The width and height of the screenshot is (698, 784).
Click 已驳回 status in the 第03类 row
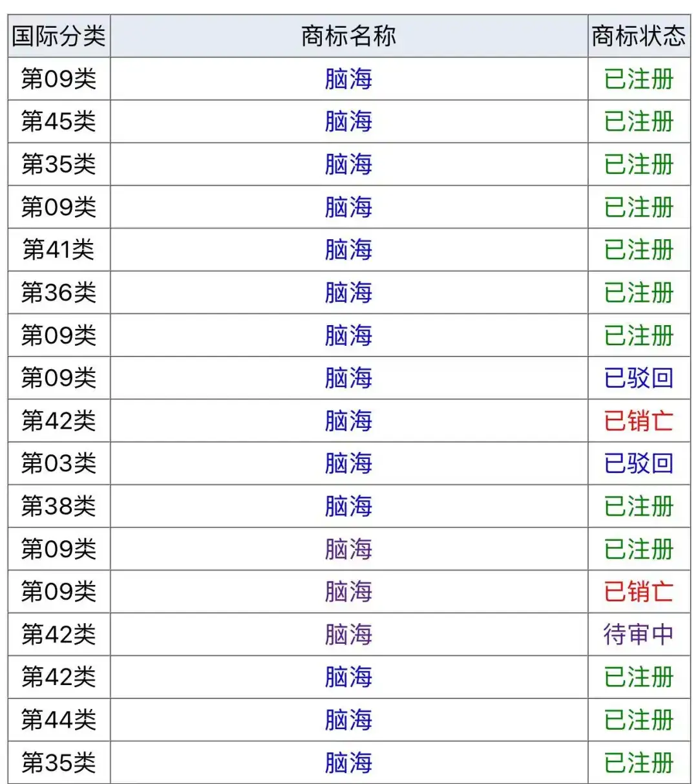coord(639,463)
